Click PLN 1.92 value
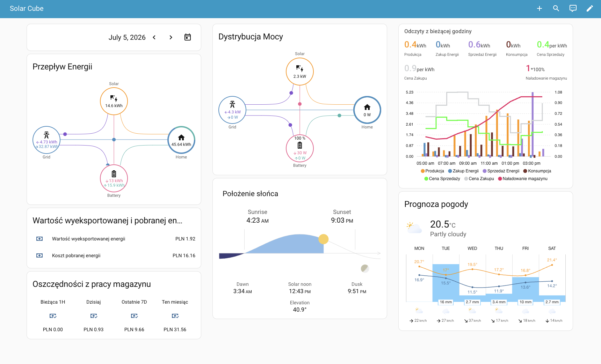This screenshot has height=364, width=601. point(185,239)
